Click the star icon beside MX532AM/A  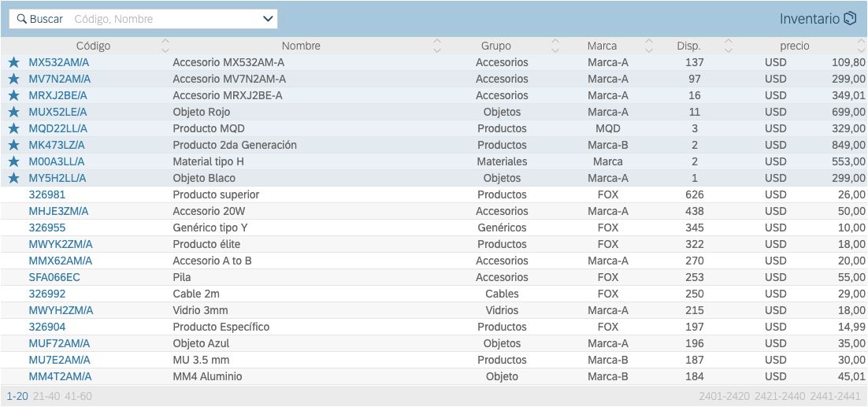click(x=13, y=62)
